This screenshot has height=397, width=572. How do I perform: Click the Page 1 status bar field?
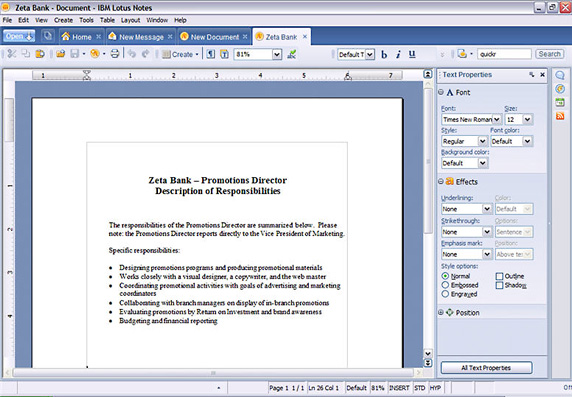click(286, 388)
